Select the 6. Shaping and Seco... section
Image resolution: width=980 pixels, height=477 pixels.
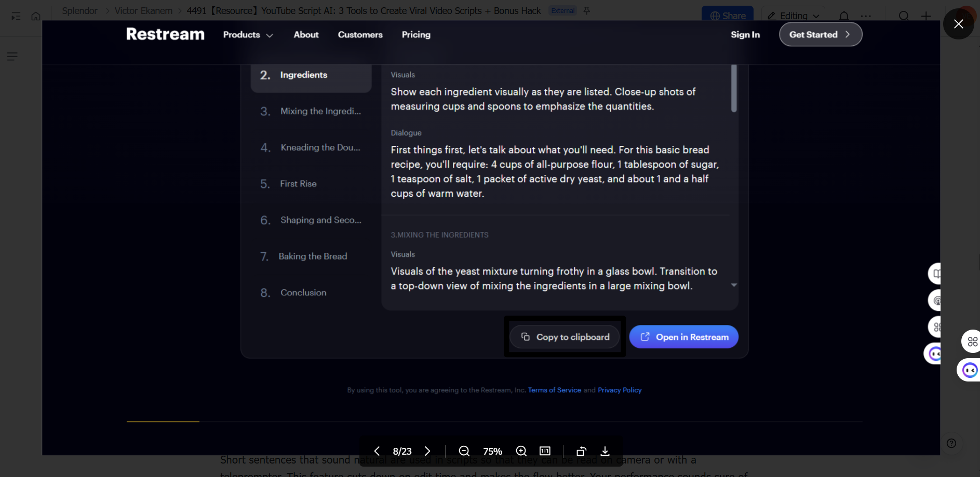[311, 220]
